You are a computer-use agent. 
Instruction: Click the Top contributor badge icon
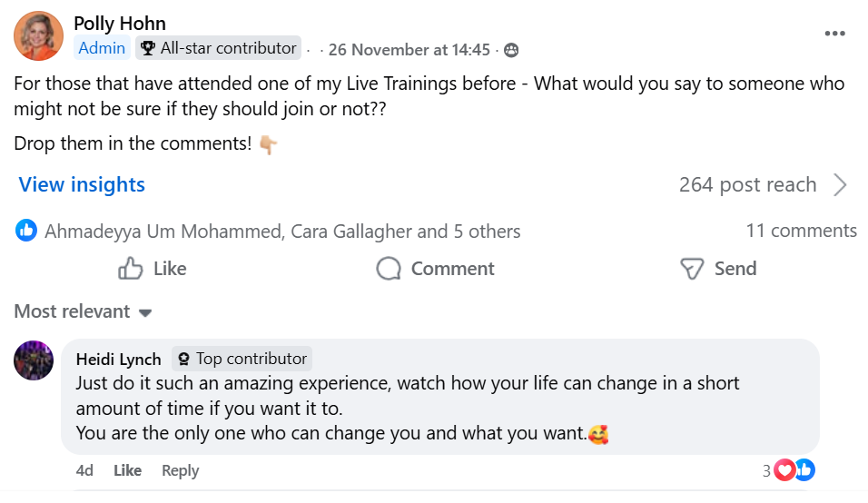(x=182, y=359)
